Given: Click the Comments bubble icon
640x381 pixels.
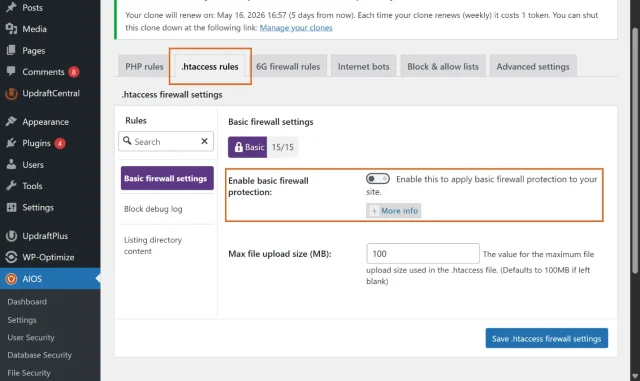Looking at the screenshot, I should pyautogui.click(x=11, y=71).
